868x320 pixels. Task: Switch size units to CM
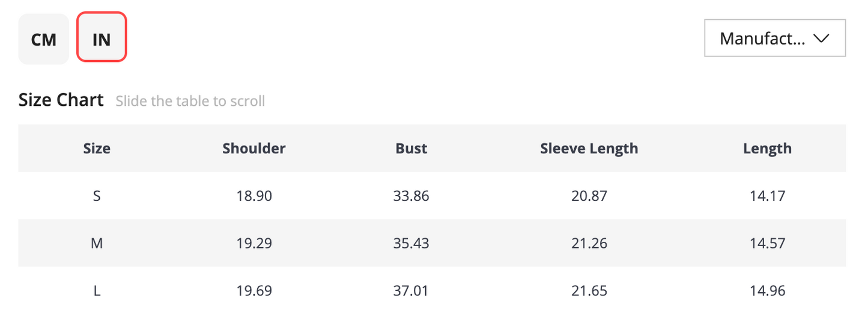point(44,39)
